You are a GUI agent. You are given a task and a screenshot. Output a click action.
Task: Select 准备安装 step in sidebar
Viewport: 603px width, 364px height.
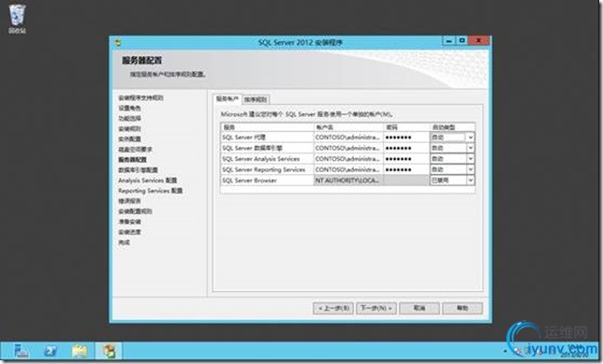tap(129, 222)
